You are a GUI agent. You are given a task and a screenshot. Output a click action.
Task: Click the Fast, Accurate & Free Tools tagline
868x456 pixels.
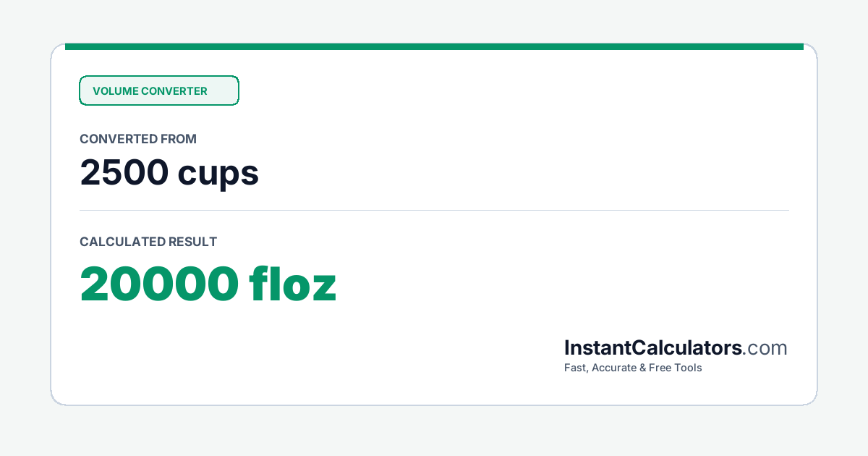[633, 368]
